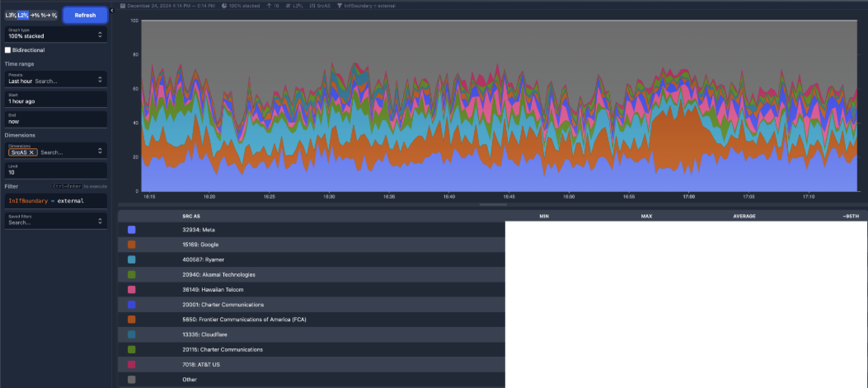Click the 32934: Meta color swatch
868x388 pixels.
tap(131, 230)
